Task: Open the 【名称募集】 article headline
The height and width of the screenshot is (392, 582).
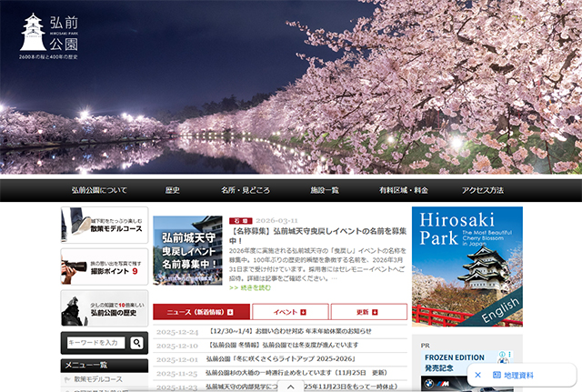Action: [317, 236]
